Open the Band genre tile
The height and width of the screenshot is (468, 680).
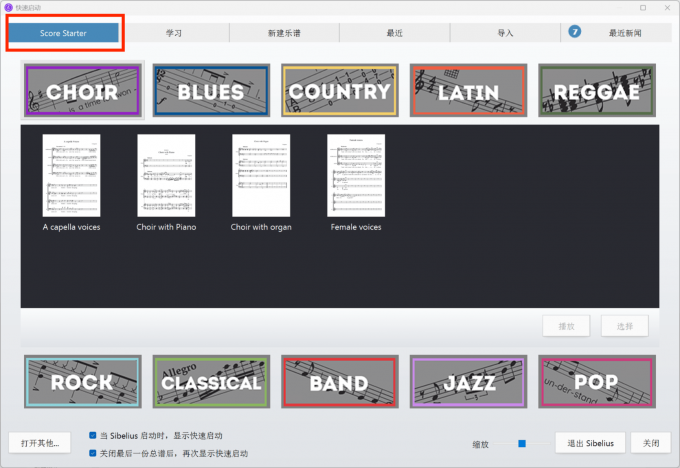point(339,381)
